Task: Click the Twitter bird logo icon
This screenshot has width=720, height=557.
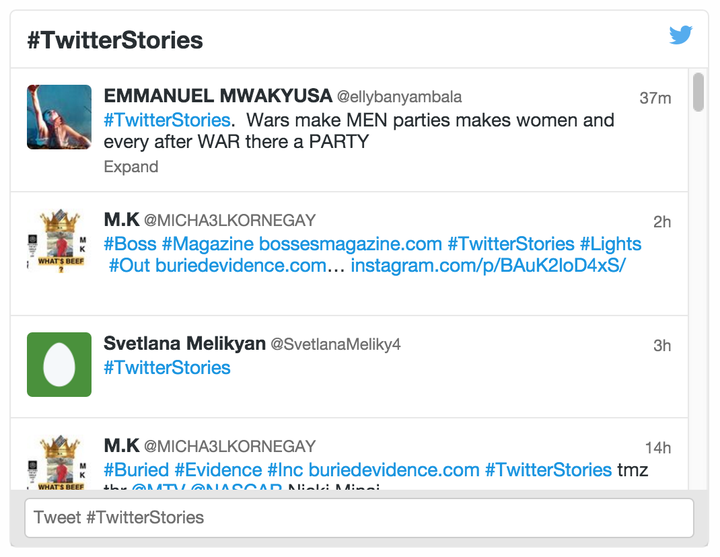Action: click(681, 35)
